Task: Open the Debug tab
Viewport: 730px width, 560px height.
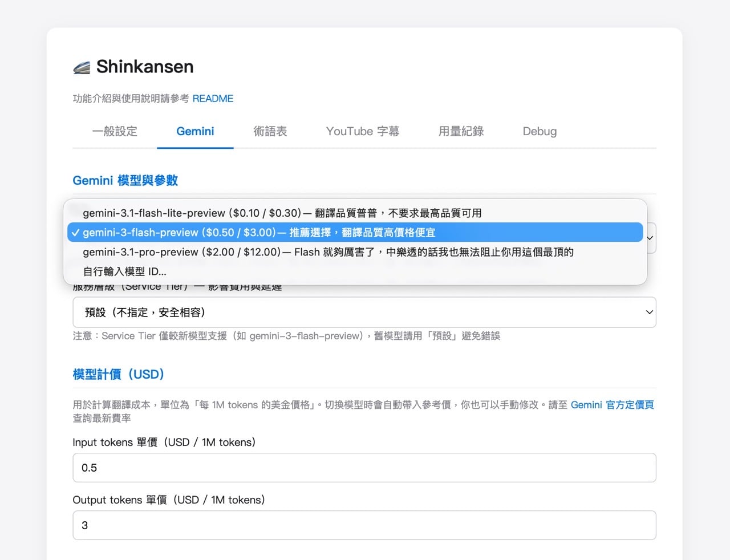Action: pos(540,131)
